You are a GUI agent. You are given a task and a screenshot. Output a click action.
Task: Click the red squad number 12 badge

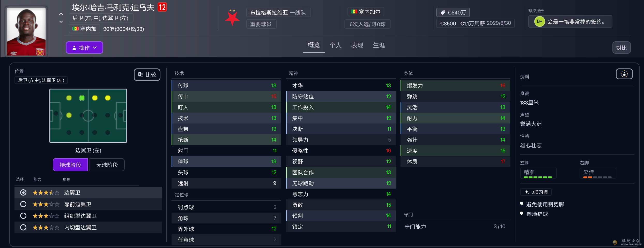click(x=162, y=7)
